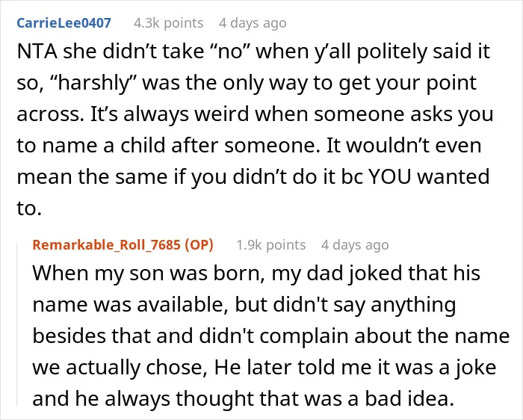Click the quoted word "harshly"
The image size is (523, 420).
pos(90,83)
